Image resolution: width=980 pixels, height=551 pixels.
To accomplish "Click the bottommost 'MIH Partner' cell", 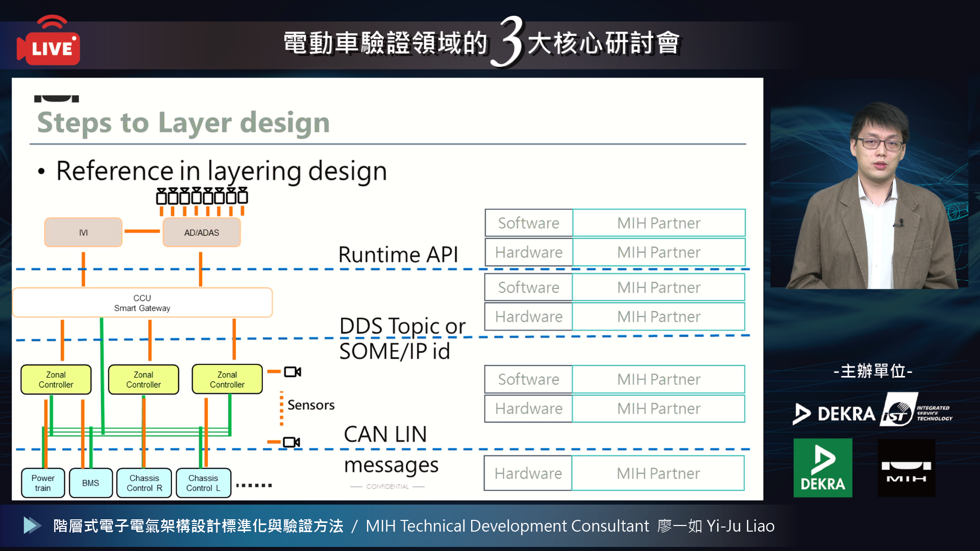I will (x=658, y=473).
